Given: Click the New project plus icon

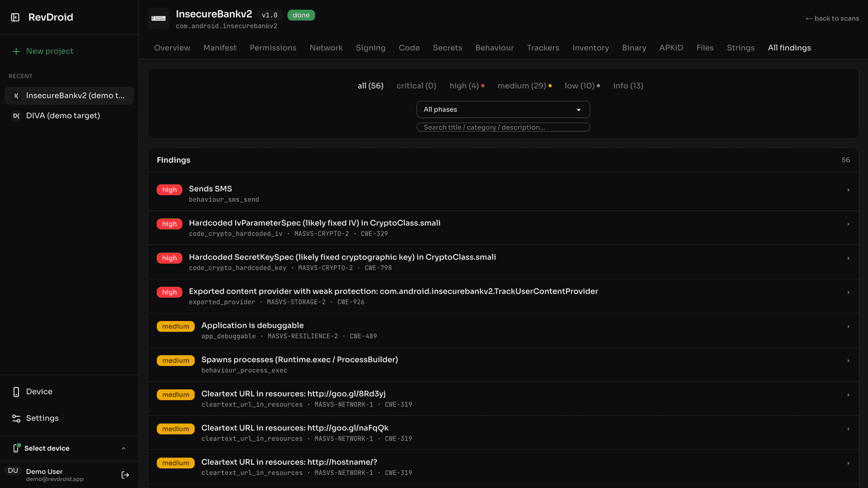Looking at the screenshot, I should pyautogui.click(x=16, y=52).
